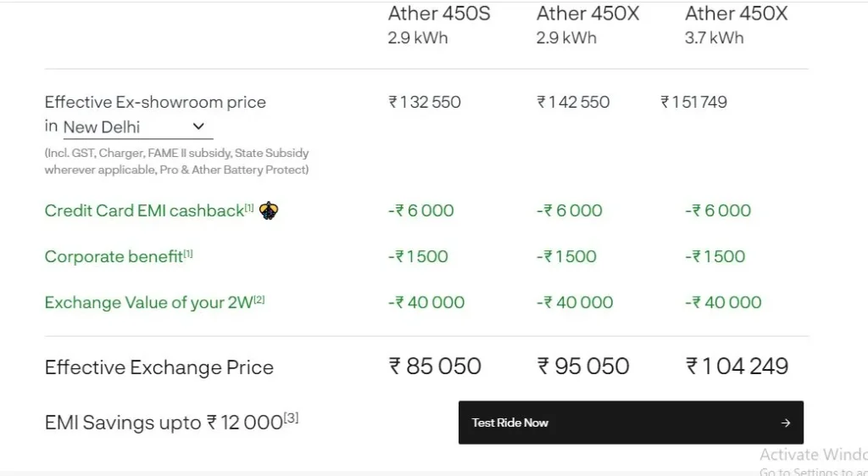Select the Ather 450S 2.9 kWh column header

coord(439,25)
